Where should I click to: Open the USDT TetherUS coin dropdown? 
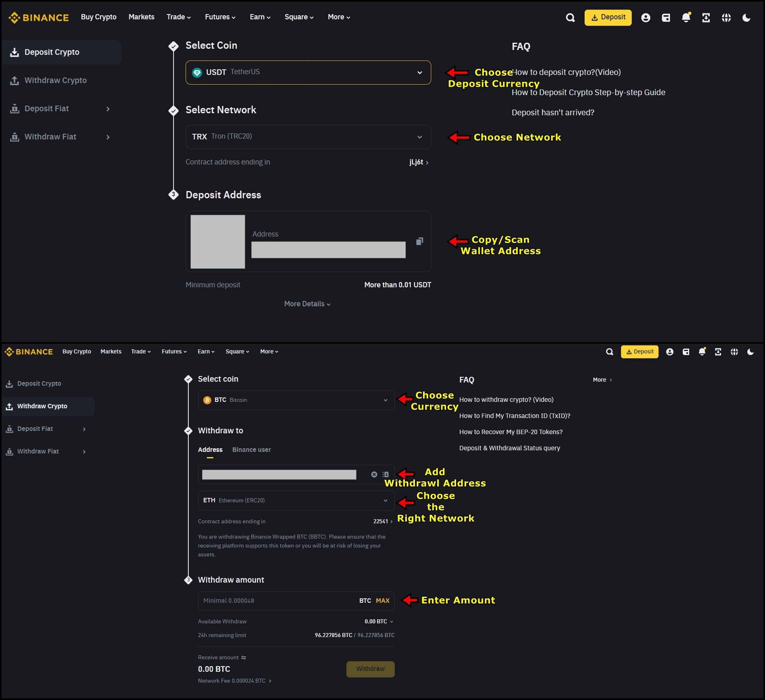point(308,73)
